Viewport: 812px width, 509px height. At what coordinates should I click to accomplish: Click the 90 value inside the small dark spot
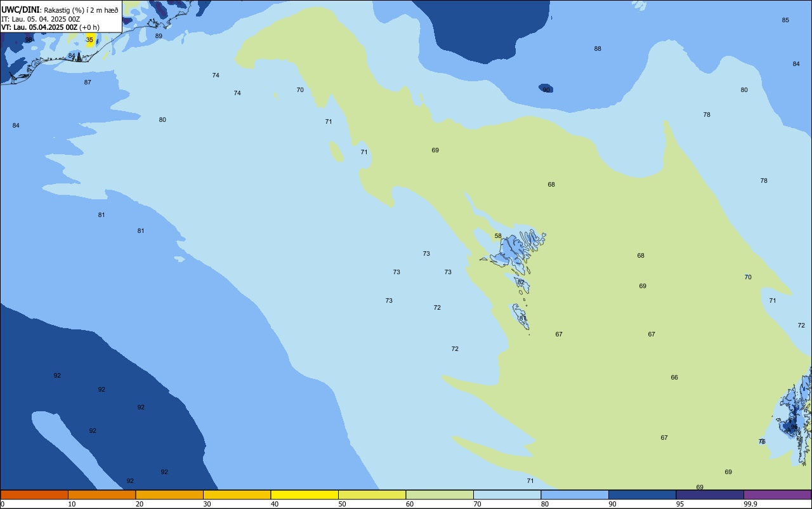pos(546,90)
